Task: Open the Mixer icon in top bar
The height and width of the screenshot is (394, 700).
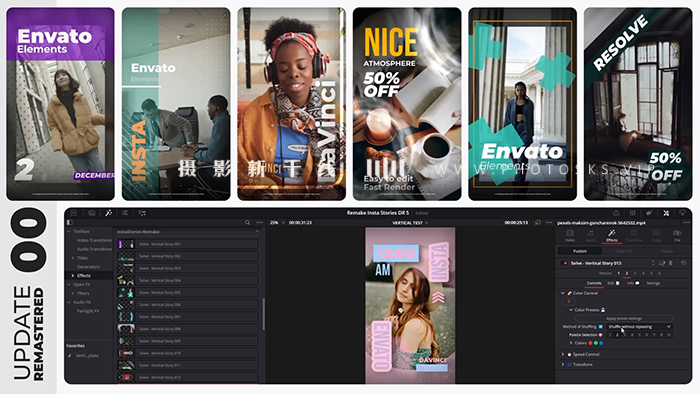Action: 633,213
